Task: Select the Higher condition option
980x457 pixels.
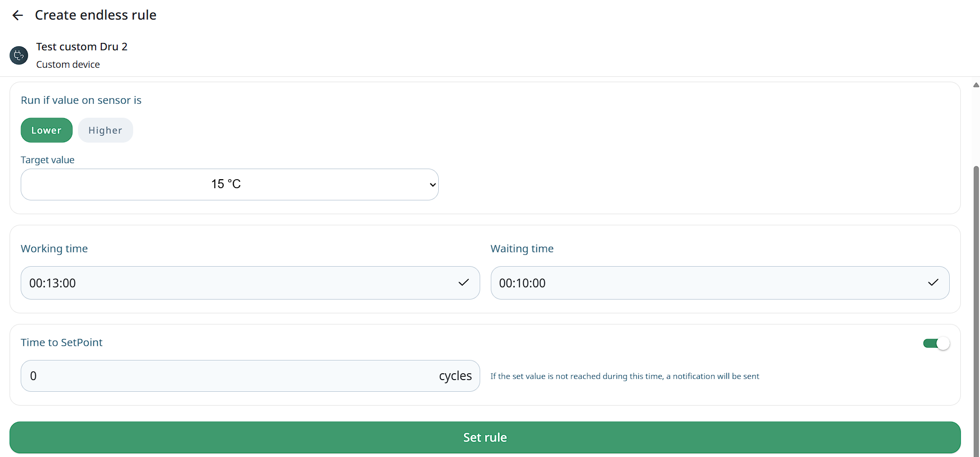Action: pos(105,130)
